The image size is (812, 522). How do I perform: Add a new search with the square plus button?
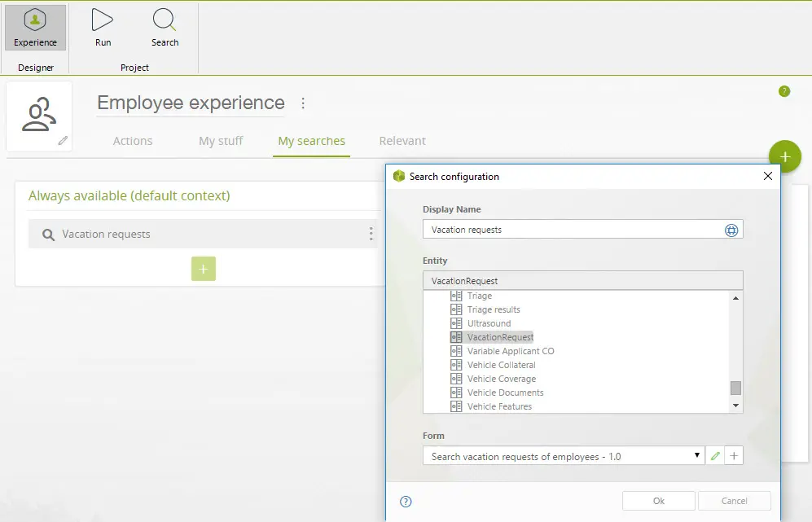(204, 269)
